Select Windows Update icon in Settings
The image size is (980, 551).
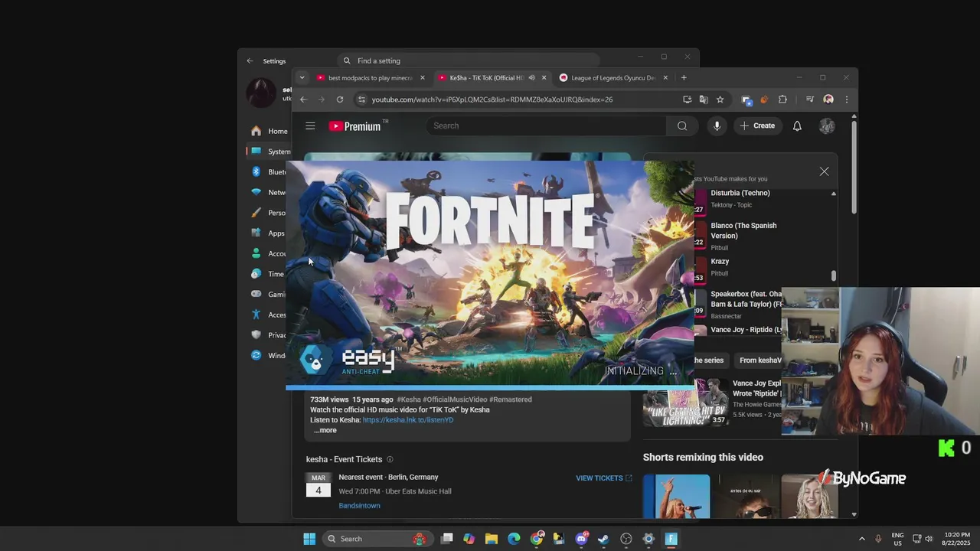click(x=256, y=355)
